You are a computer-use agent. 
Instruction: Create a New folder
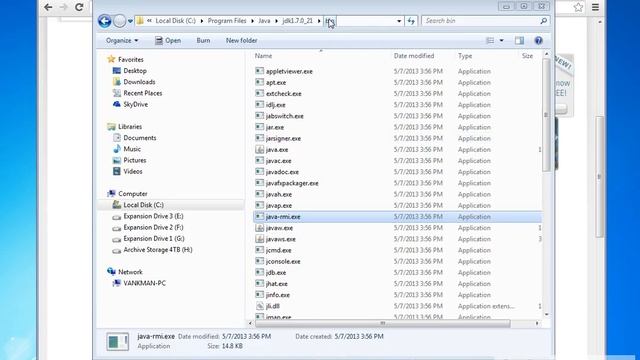pyautogui.click(x=242, y=40)
